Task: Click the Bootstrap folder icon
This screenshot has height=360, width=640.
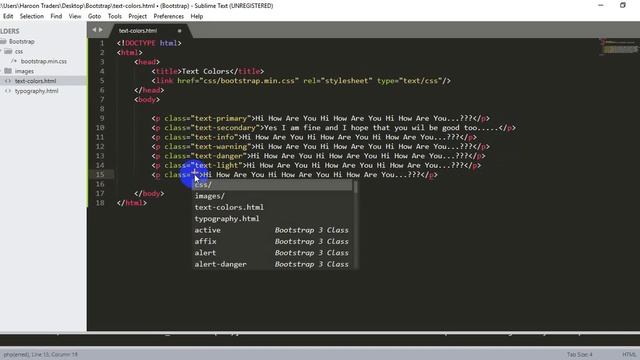Action: [x=3, y=41]
